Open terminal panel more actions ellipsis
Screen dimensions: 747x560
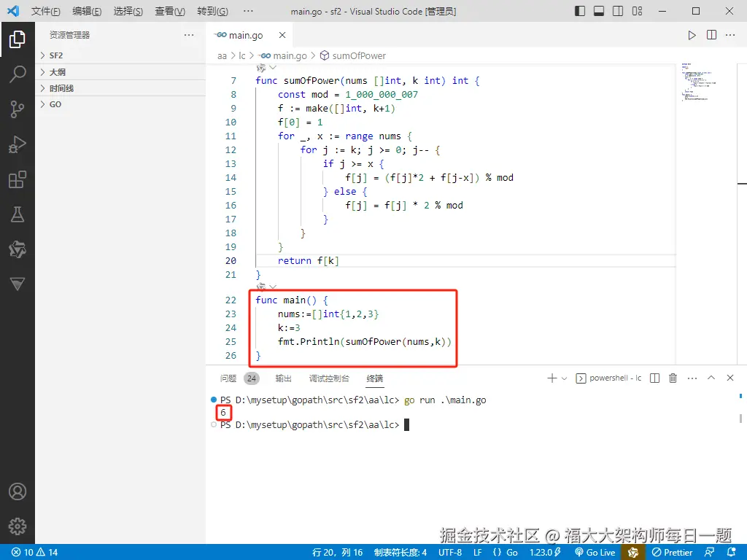coord(692,378)
